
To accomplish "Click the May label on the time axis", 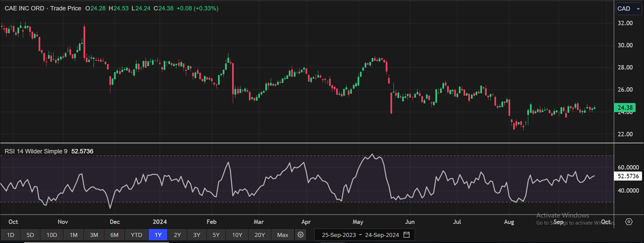I will pyautogui.click(x=358, y=222).
